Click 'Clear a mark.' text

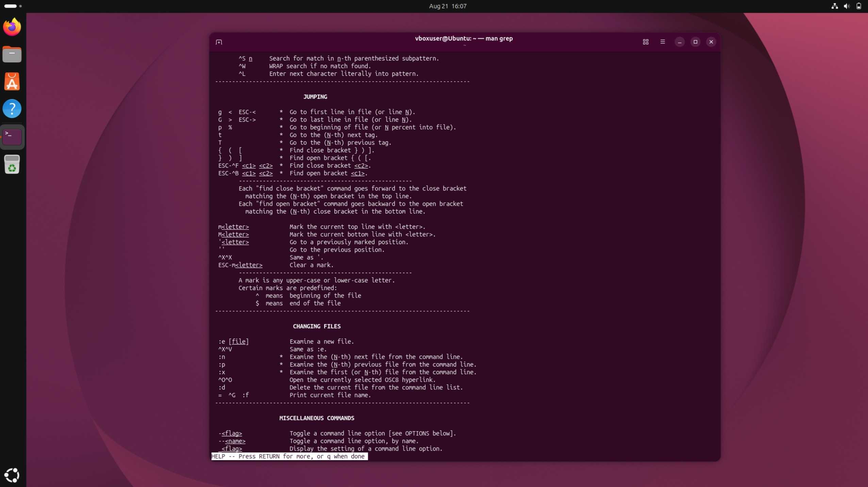click(x=311, y=265)
